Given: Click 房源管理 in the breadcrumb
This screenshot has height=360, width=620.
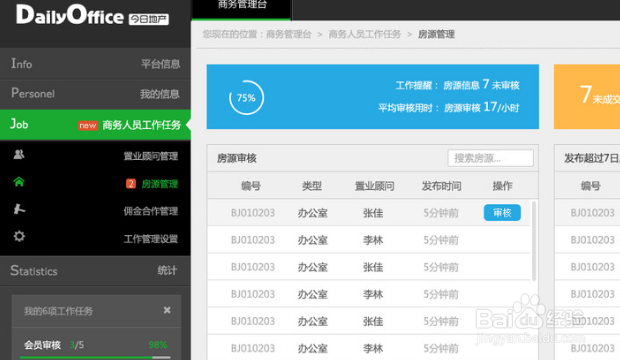Looking at the screenshot, I should point(436,34).
